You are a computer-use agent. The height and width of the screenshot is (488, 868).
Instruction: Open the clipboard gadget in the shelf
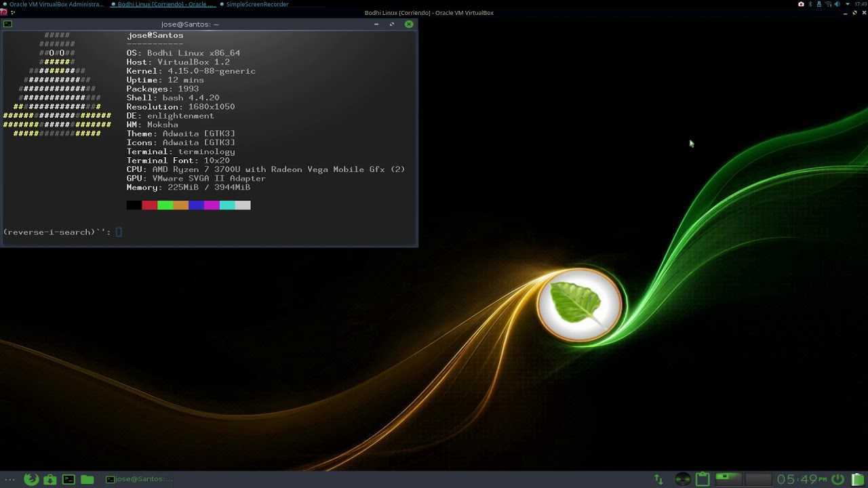pos(703,479)
